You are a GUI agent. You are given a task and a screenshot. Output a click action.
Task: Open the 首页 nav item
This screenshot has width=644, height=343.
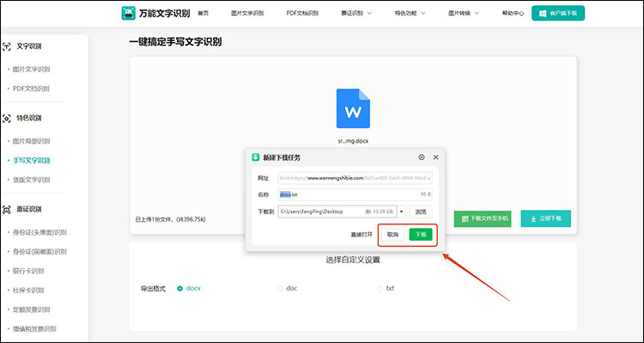[x=204, y=13]
